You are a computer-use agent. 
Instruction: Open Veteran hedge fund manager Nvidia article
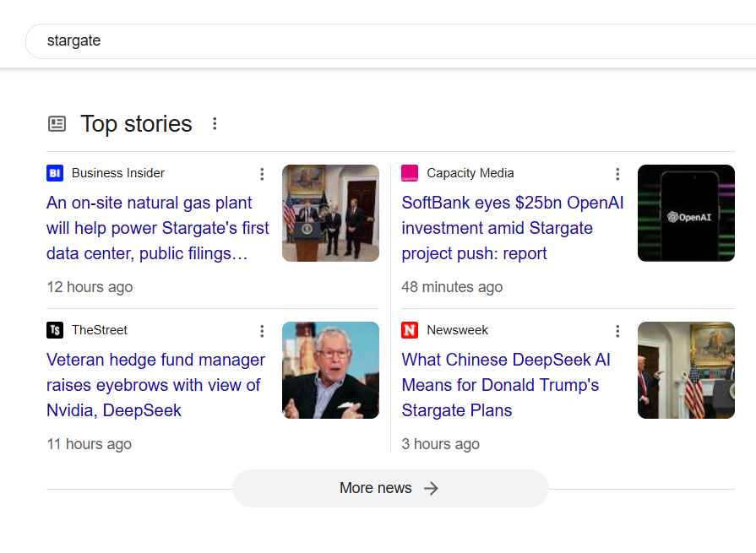coord(155,385)
